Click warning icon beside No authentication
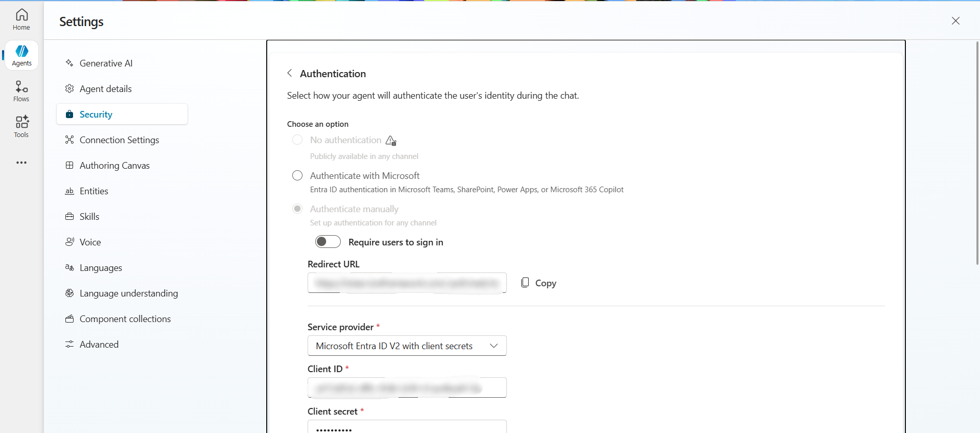Viewport: 980px width, 433px height. pos(391,141)
